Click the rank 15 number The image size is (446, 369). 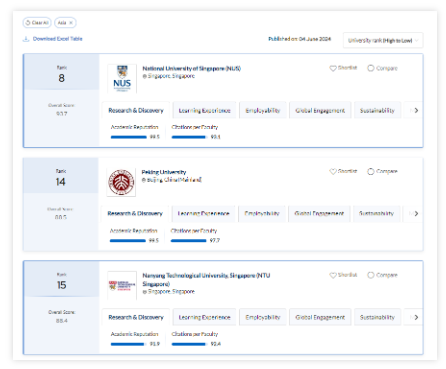[62, 285]
